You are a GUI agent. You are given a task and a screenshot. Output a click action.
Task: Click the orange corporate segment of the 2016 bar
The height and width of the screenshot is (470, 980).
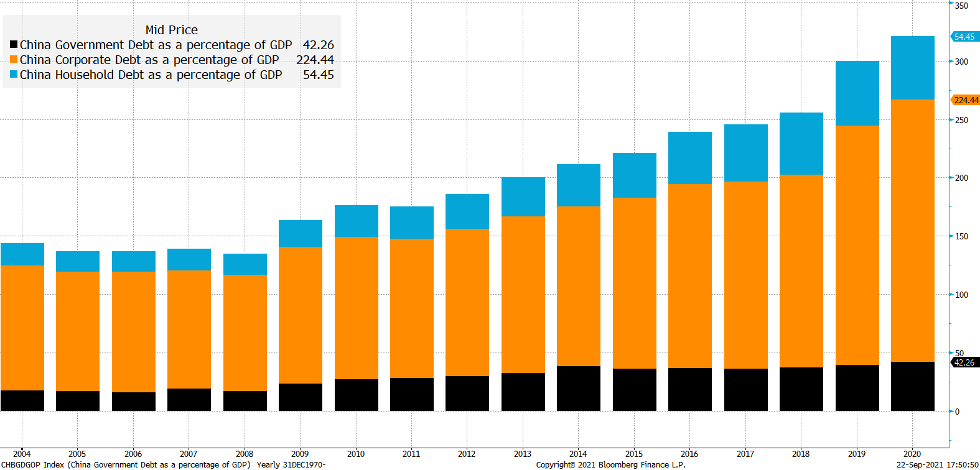(x=690, y=276)
